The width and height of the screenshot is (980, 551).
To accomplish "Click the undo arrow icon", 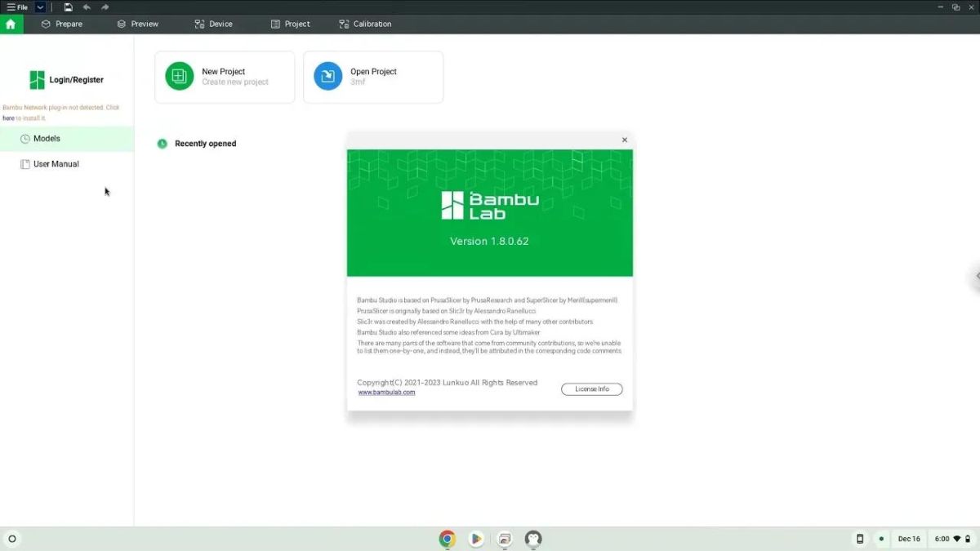I will point(87,7).
